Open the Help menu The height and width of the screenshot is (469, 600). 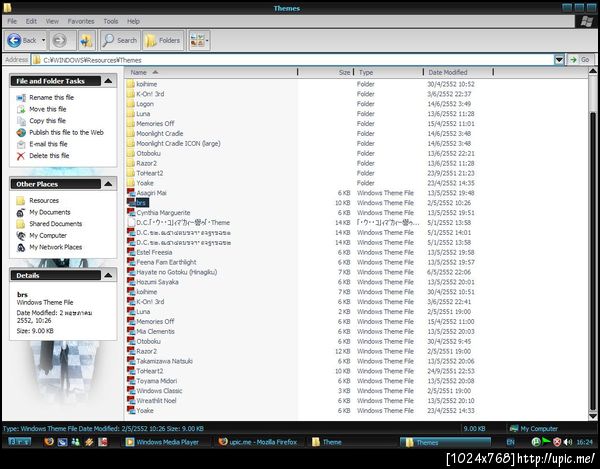click(x=133, y=21)
